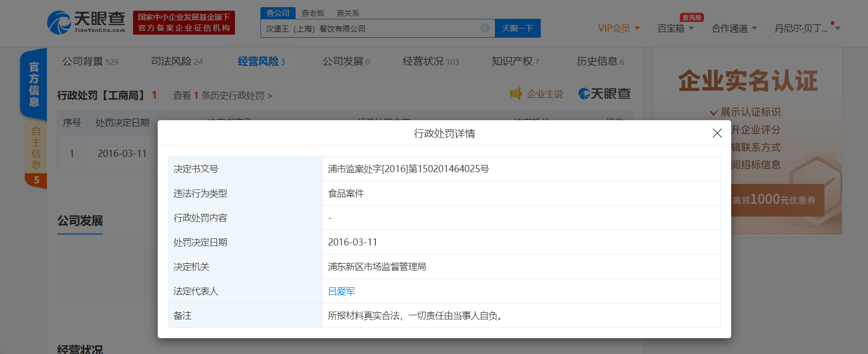Viewport: 868px width, 354px height.
Task: Click the 2016-03-11 cell in the background table
Action: pyautogui.click(x=122, y=153)
